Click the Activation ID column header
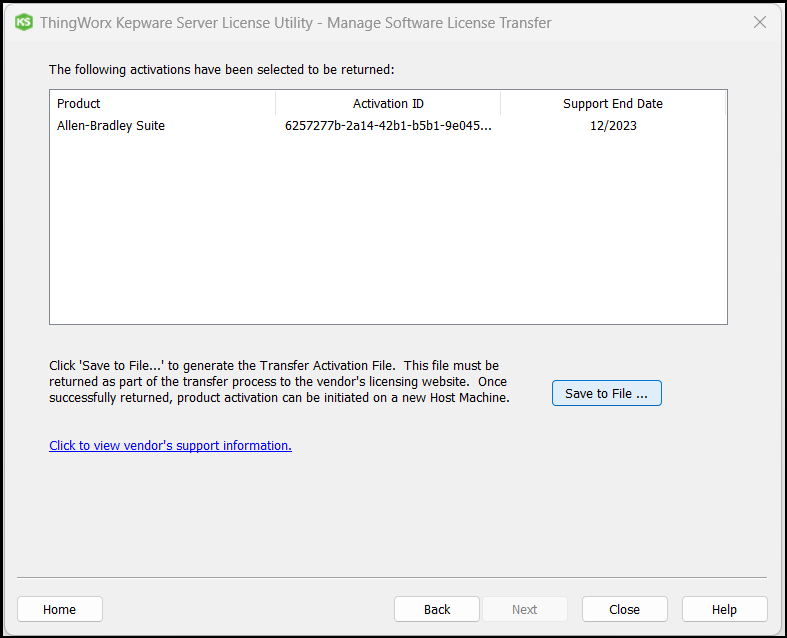 [388, 103]
